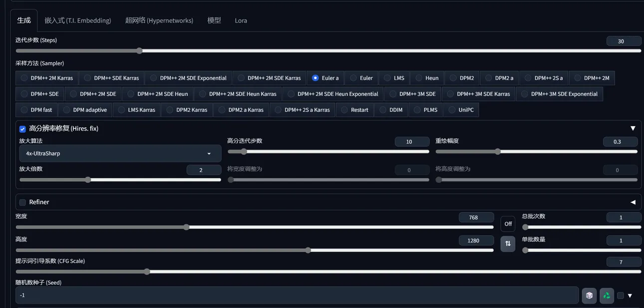Viewport: 644px width, 308px height.
Task: Switch to the Lora tab
Action: 241,20
